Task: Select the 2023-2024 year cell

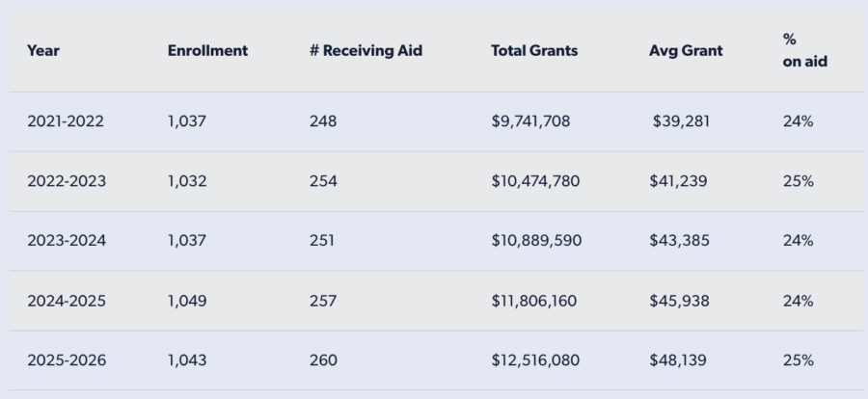Action: (67, 241)
